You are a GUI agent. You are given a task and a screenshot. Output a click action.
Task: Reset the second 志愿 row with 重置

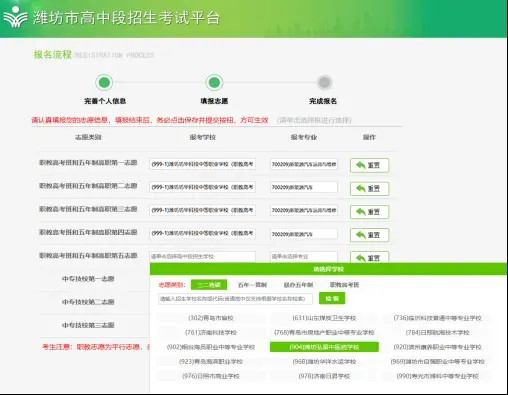click(369, 189)
